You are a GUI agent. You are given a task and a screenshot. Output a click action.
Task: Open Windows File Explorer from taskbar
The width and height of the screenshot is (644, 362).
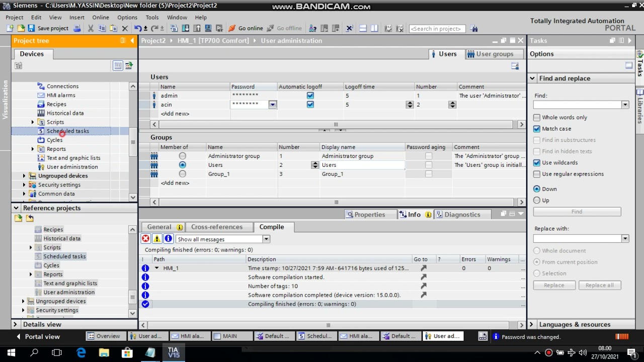coord(104,353)
